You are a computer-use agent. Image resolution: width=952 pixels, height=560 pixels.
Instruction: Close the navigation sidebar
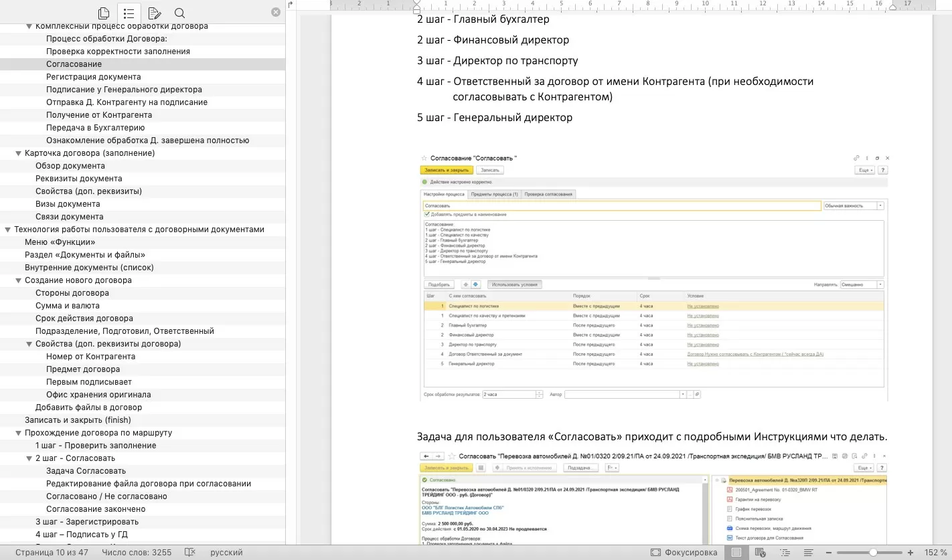coord(276,12)
